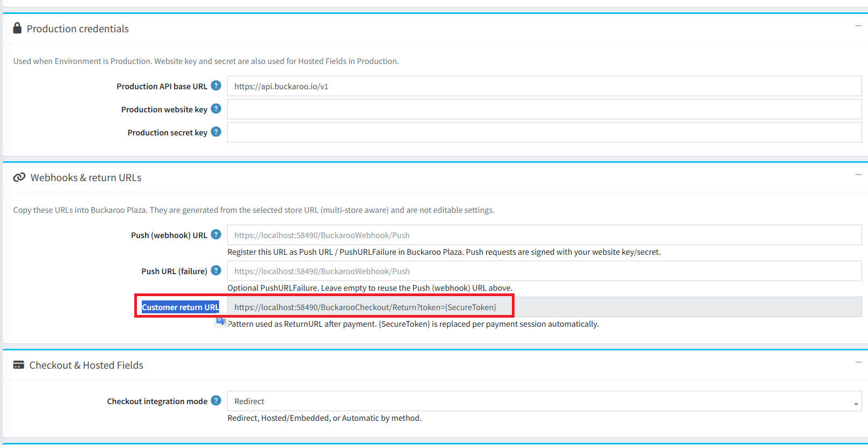The image size is (868, 445).
Task: Click the Push (webhook) URL field
Action: click(544, 235)
